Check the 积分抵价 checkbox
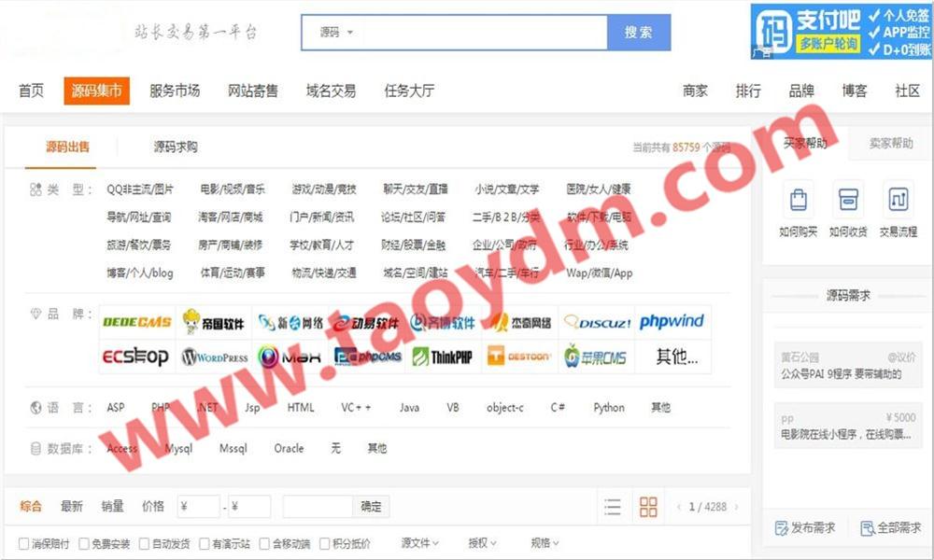The image size is (934, 560). [x=325, y=543]
